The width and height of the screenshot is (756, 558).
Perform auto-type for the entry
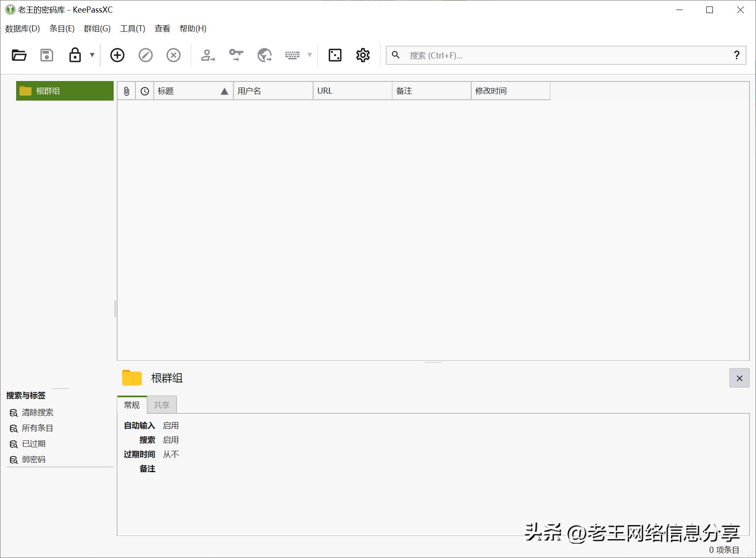click(293, 55)
